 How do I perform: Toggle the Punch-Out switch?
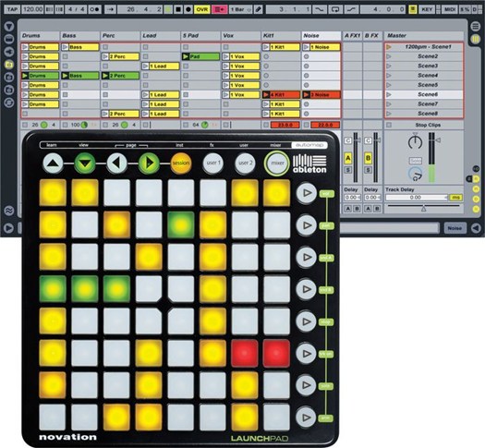pyautogui.click(x=351, y=9)
